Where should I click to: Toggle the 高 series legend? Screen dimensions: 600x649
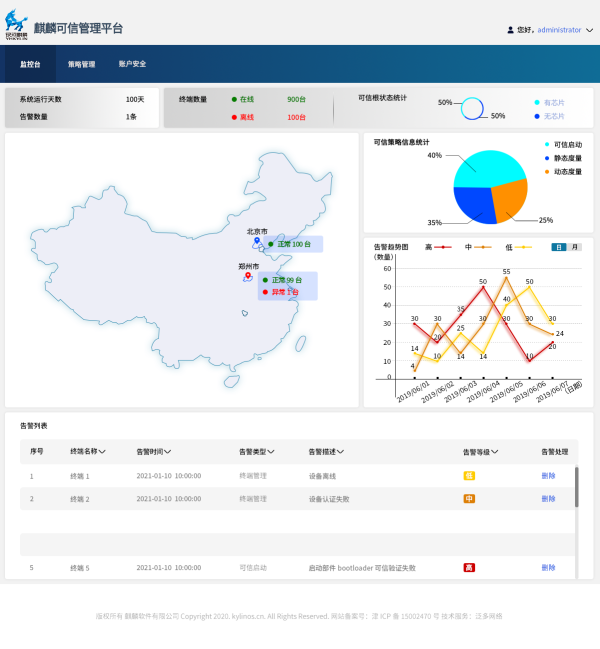point(438,247)
